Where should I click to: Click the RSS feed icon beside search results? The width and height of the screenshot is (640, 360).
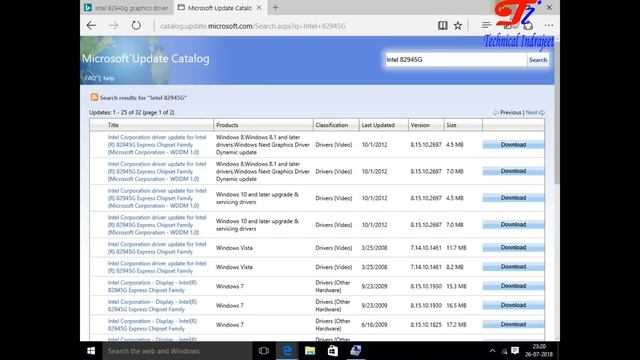click(x=94, y=97)
